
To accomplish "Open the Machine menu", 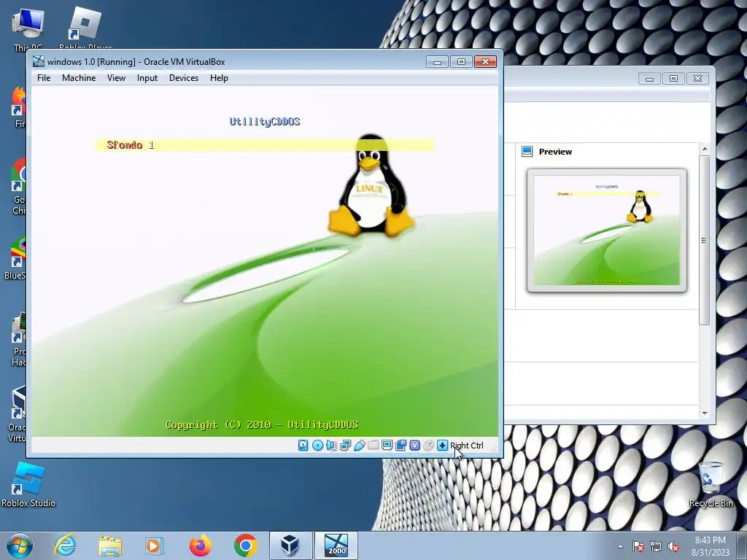I will click(79, 77).
